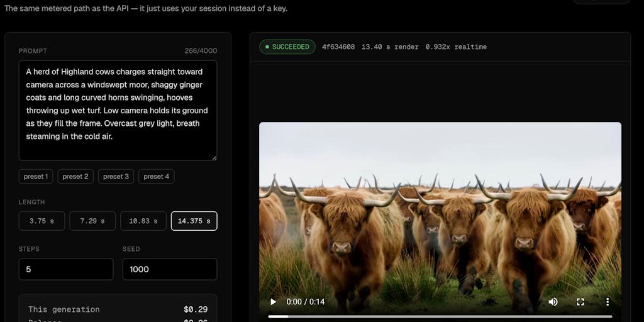Click the $0.29 generation cost
This screenshot has height=322, width=644.
(x=196, y=309)
